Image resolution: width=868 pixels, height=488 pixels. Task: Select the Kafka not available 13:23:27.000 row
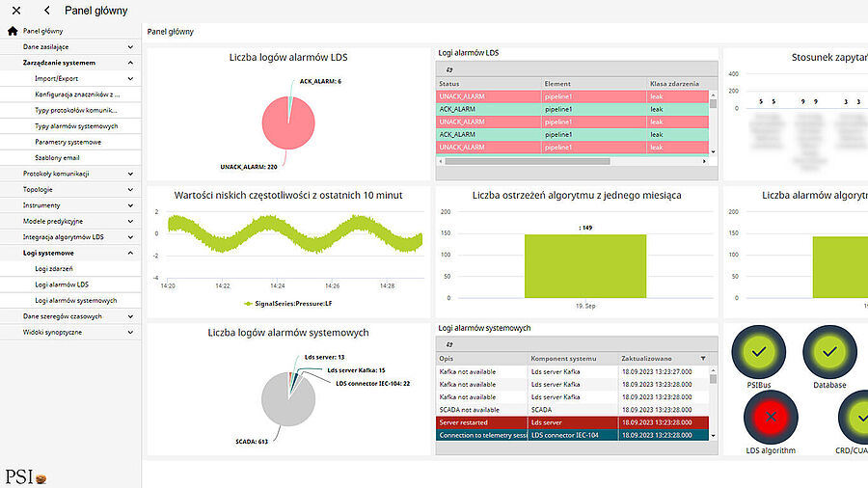[x=572, y=371]
